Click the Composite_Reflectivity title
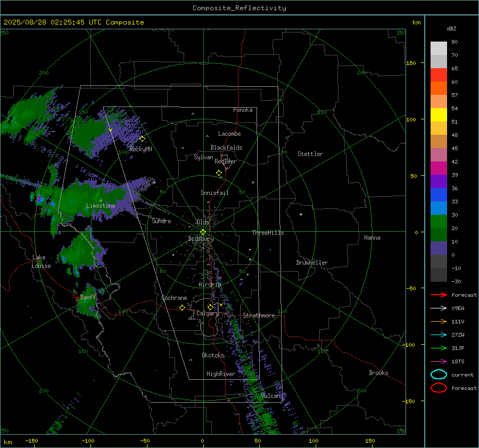The width and height of the screenshot is (479, 448). pos(240,8)
